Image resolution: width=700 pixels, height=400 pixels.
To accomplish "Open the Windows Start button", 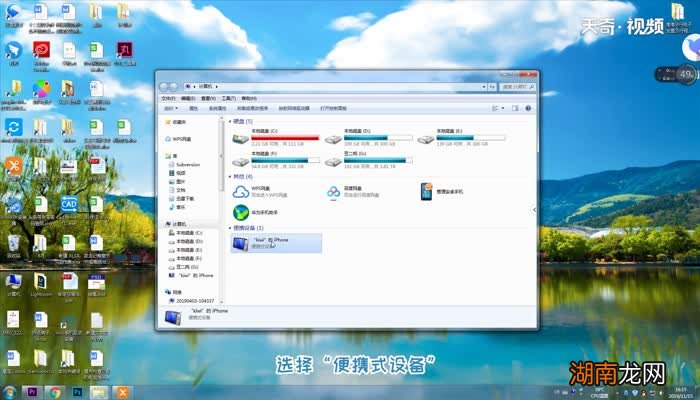I will click(9, 392).
